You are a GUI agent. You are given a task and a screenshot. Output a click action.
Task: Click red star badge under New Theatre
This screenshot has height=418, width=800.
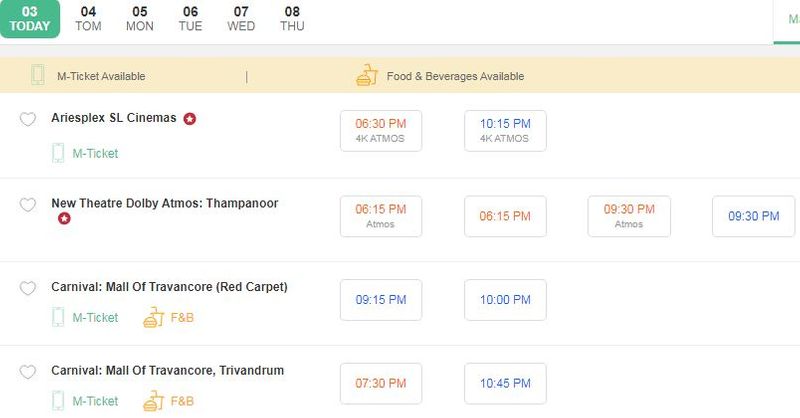(x=65, y=219)
